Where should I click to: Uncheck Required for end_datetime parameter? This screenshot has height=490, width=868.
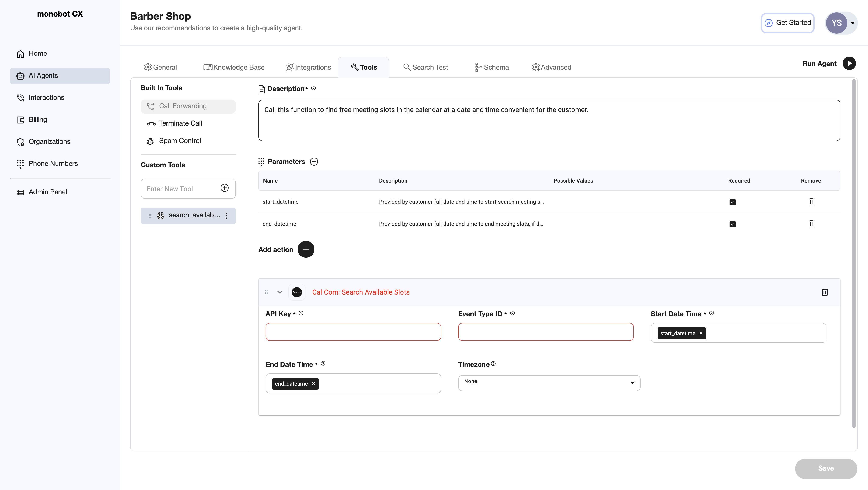(x=733, y=224)
